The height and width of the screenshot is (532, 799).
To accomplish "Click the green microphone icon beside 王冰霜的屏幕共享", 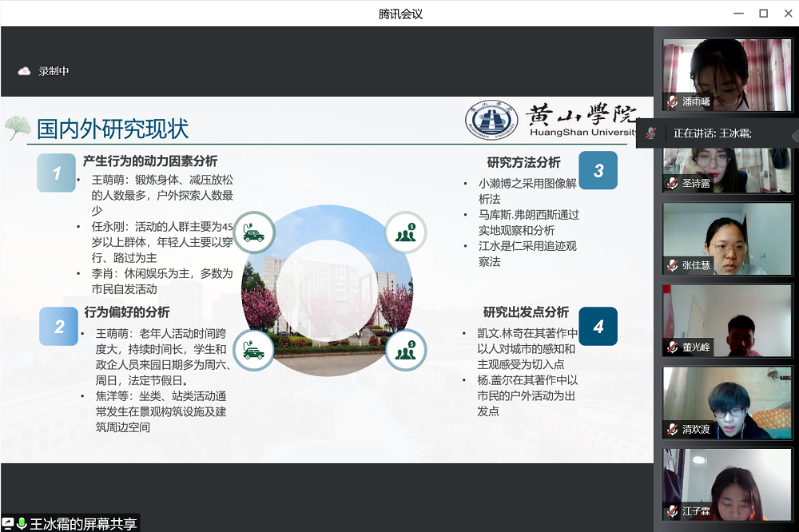I will coord(22,524).
